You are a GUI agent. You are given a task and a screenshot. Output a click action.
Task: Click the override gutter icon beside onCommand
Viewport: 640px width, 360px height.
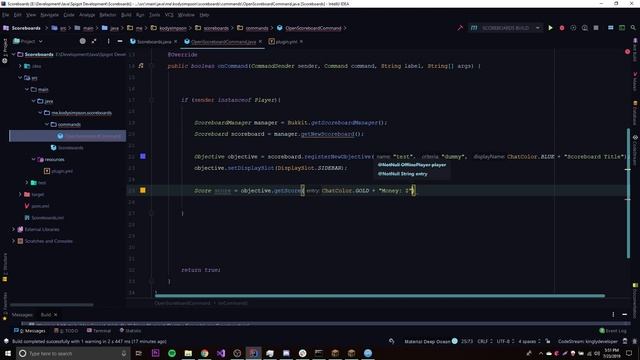[x=141, y=65]
